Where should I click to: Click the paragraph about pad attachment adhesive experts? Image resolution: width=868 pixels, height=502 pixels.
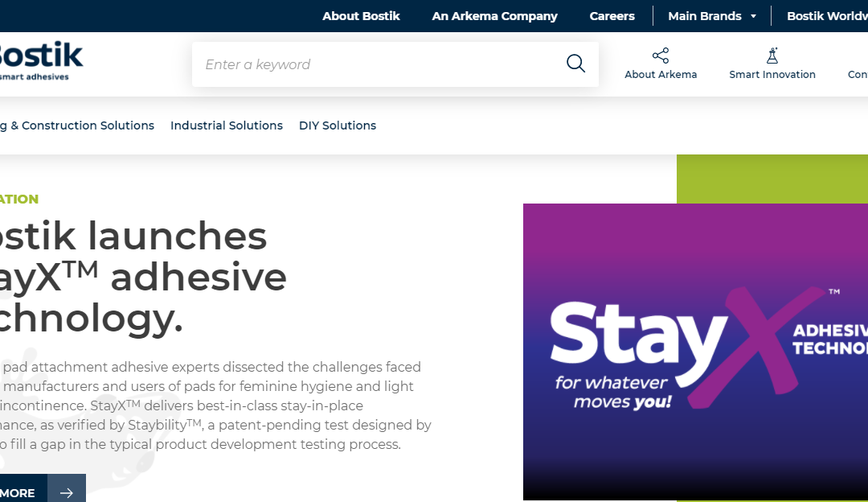point(216,405)
